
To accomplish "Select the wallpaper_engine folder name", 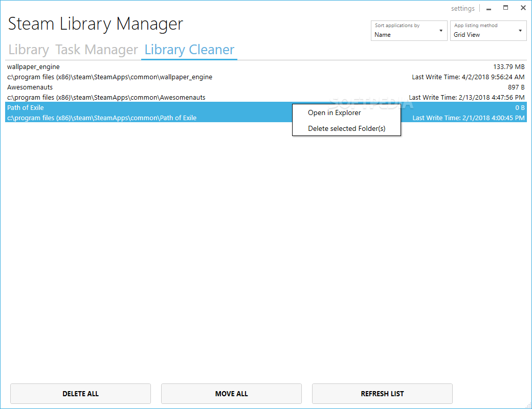I will click(33, 67).
